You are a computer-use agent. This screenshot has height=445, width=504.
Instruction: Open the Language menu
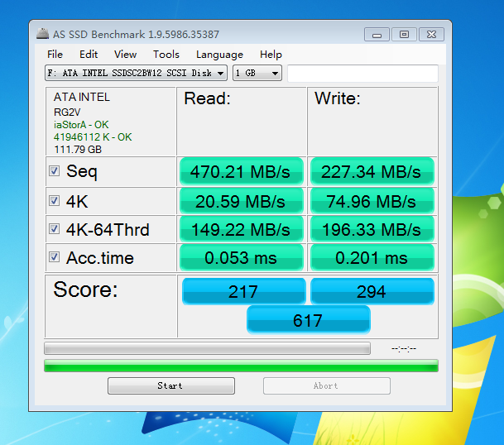tap(219, 55)
